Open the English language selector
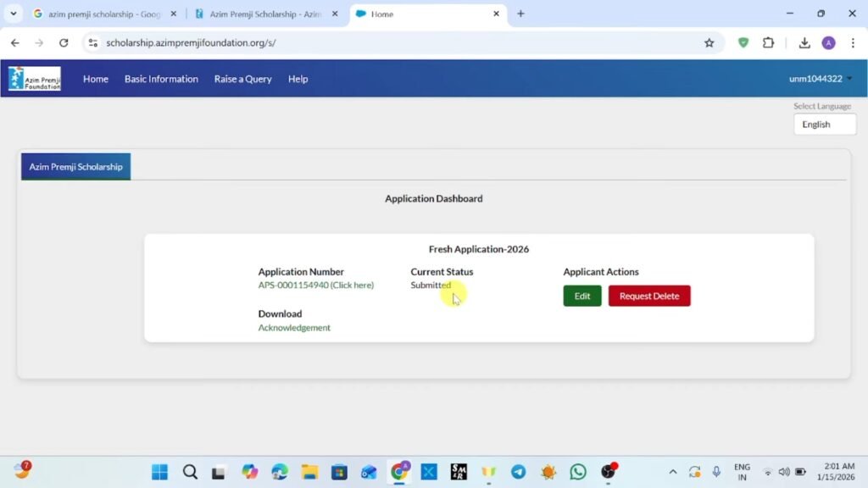The image size is (868, 488). (x=823, y=124)
